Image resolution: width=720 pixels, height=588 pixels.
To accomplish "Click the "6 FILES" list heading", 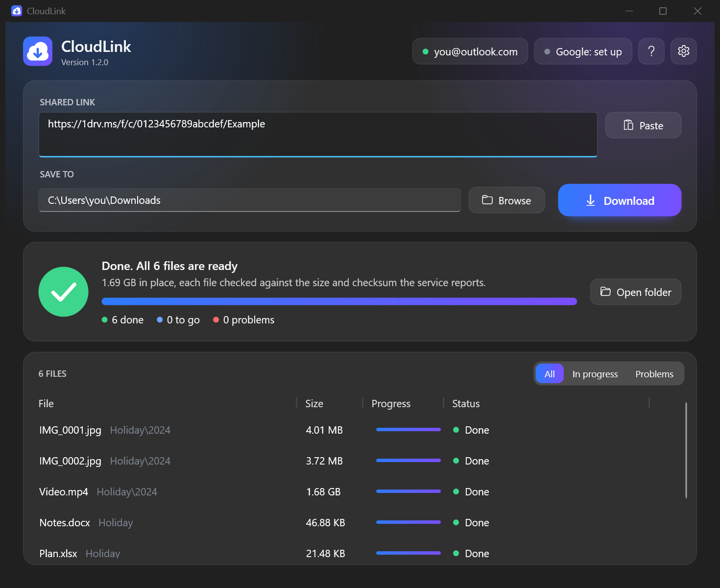I will [x=52, y=374].
